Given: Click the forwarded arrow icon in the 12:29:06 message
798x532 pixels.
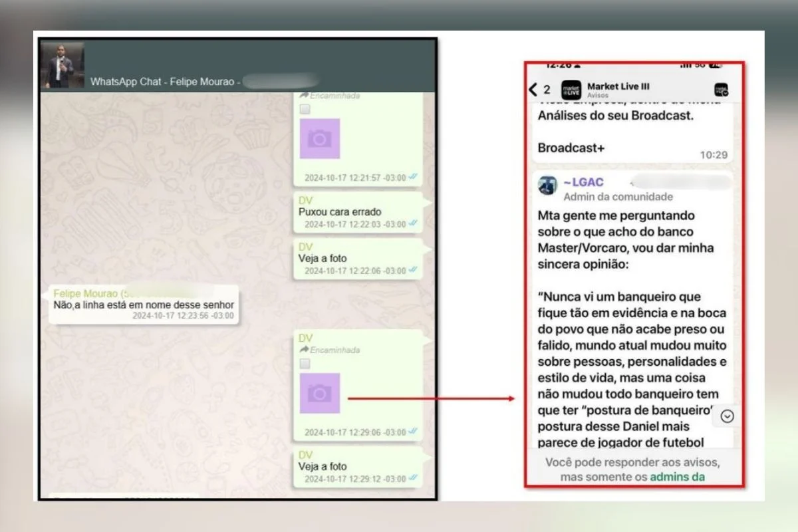Looking at the screenshot, I should (304, 350).
